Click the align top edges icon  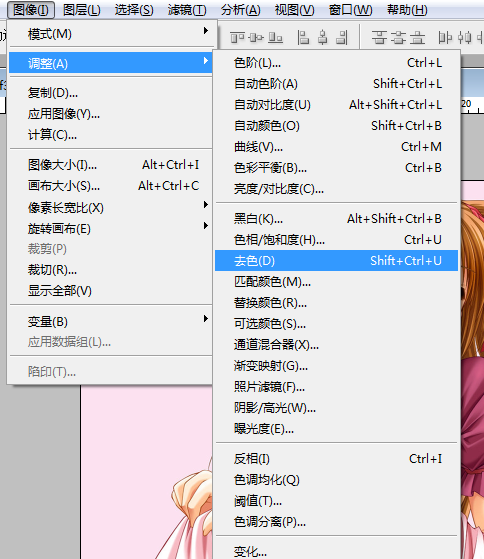(237, 37)
